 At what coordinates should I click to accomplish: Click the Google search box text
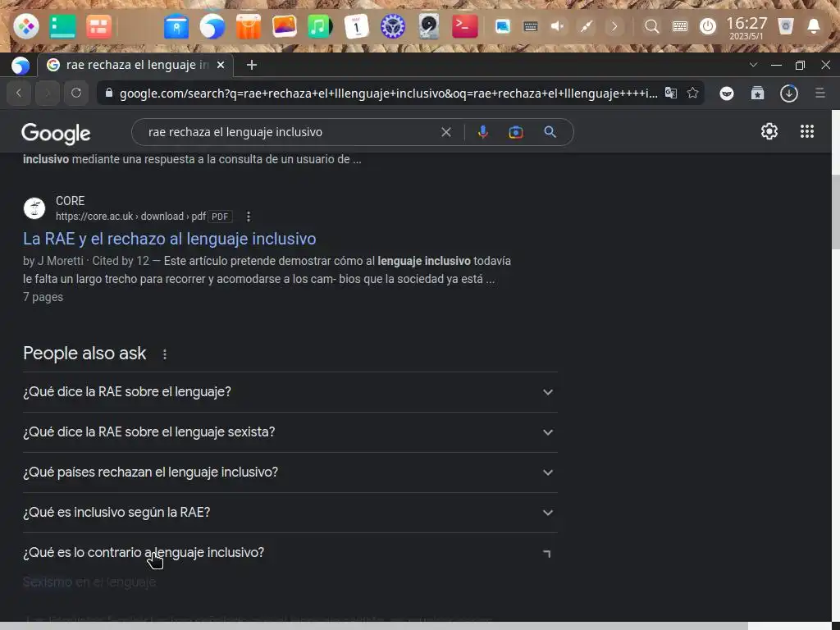tap(235, 132)
